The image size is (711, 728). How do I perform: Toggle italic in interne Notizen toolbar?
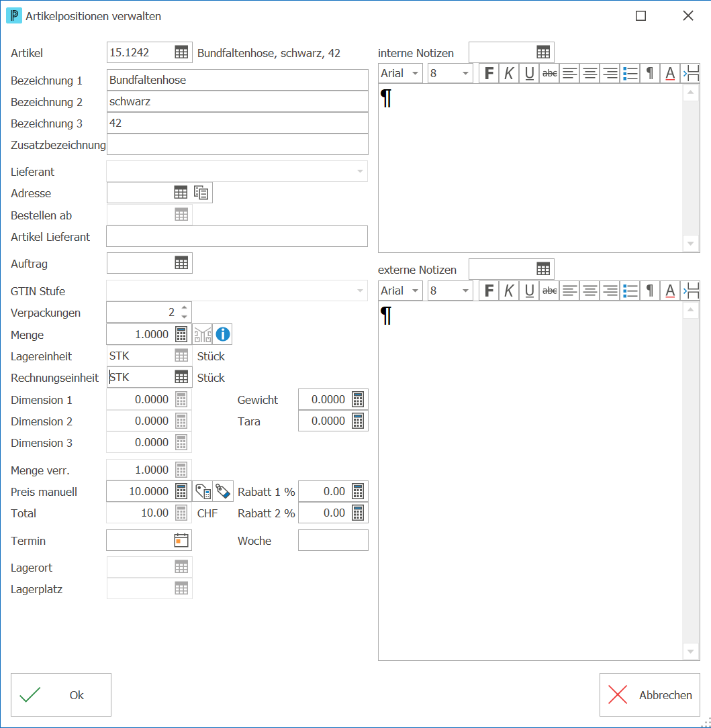click(509, 73)
